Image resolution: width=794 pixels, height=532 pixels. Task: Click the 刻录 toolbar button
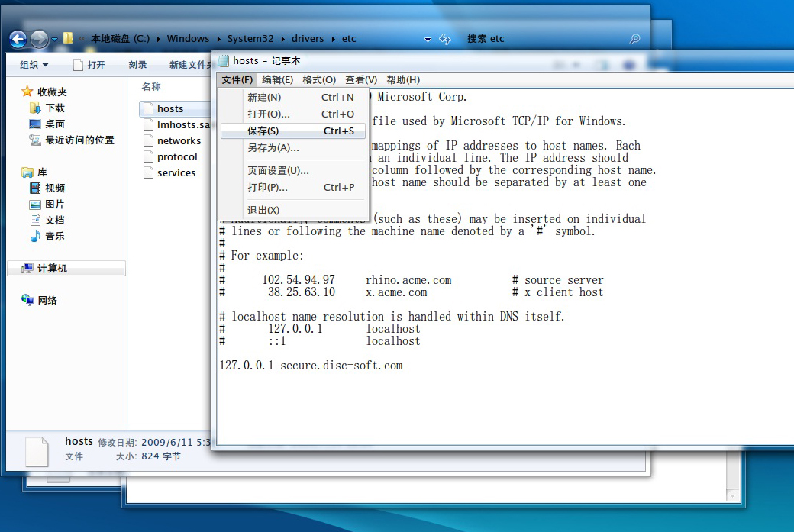[x=137, y=65]
